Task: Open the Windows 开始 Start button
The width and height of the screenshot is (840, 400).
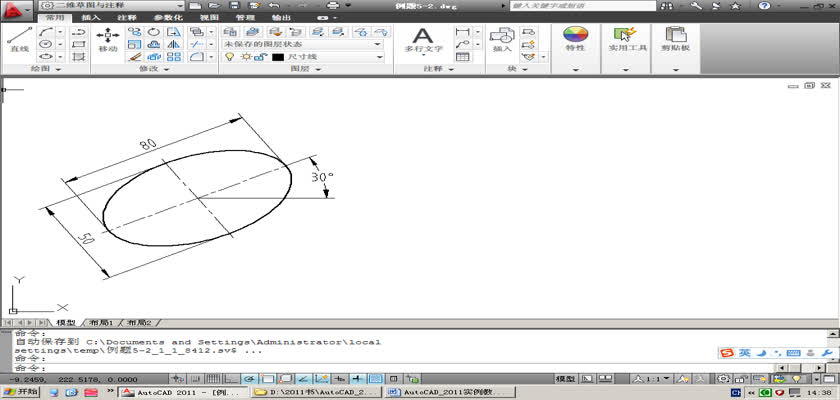Action: (x=20, y=392)
